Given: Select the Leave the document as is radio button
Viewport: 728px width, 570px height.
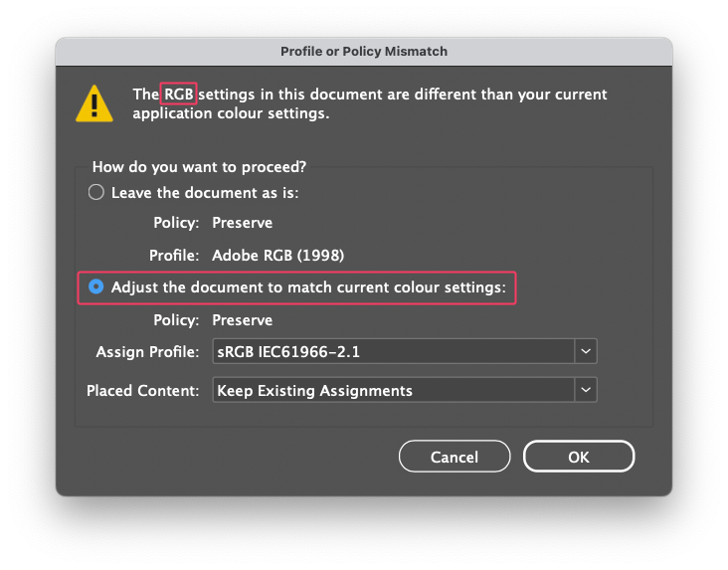Looking at the screenshot, I should pyautogui.click(x=96, y=192).
